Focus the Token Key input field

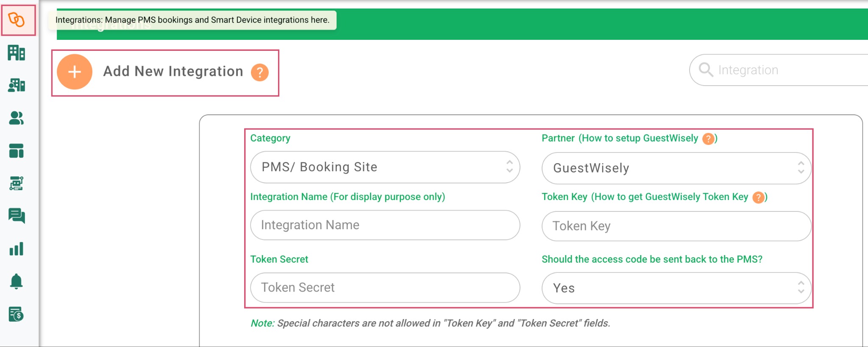tap(676, 226)
